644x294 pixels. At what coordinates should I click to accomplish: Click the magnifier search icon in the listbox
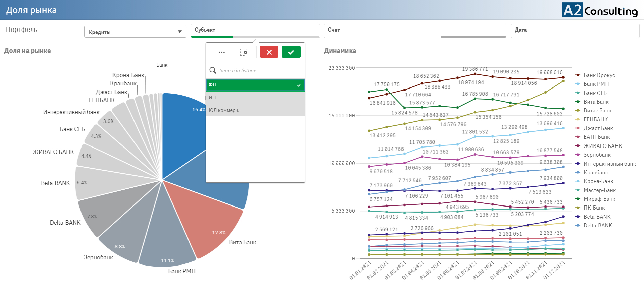(213, 70)
